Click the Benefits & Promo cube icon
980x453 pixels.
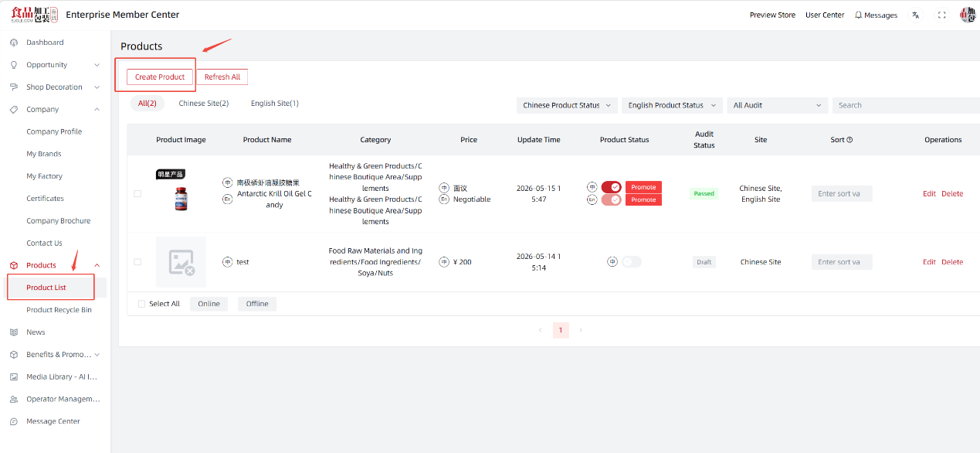tap(14, 355)
